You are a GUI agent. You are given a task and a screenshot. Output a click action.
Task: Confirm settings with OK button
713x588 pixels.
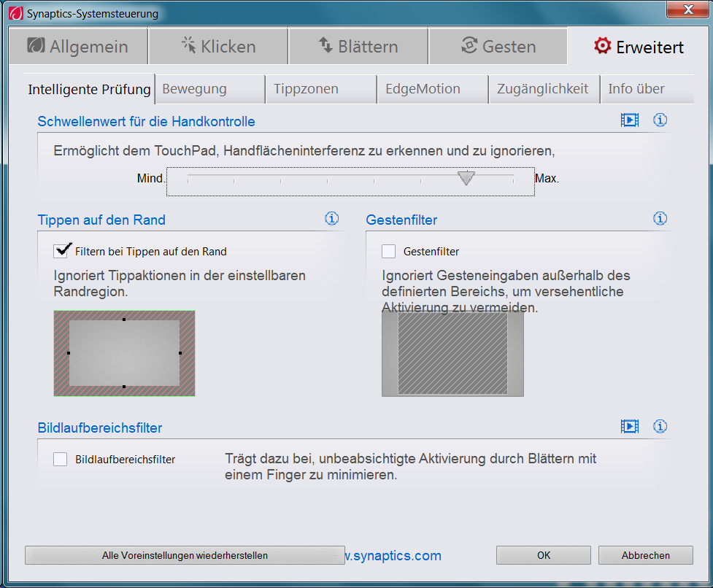(x=544, y=555)
